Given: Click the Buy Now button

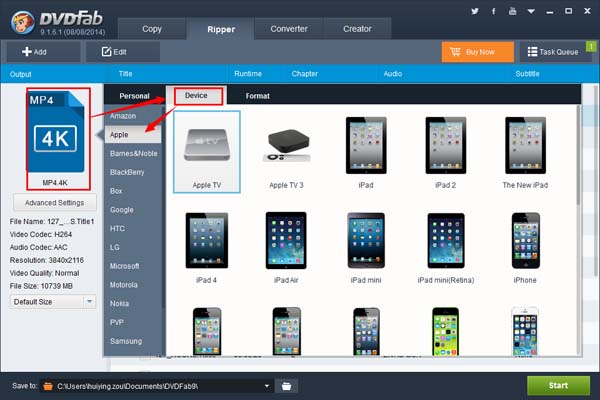Looking at the screenshot, I should tap(478, 52).
